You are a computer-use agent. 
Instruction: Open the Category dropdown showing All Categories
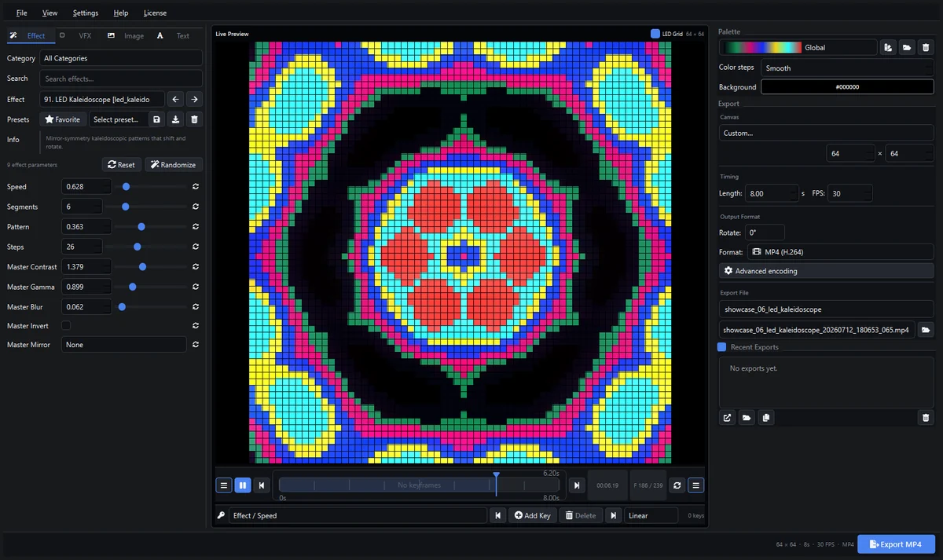pyautogui.click(x=121, y=58)
